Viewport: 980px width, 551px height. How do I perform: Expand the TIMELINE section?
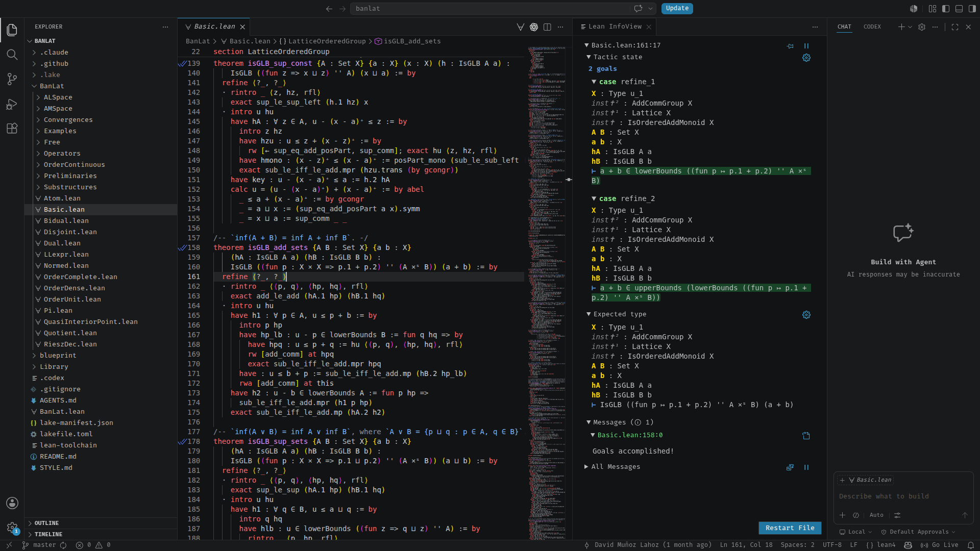click(x=101, y=534)
